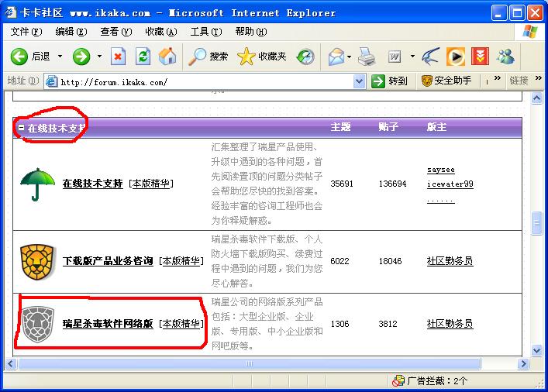Viewport: 548px width, 392px height.
Task: Open the Search (搜索) magnifier tool
Action: 209,57
